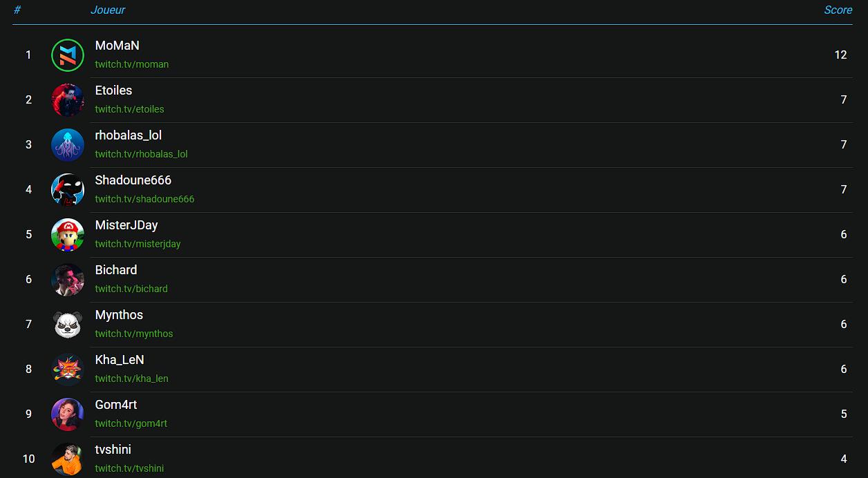The width and height of the screenshot is (868, 478).
Task: Click Bichard's dark portrait avatar
Action: (68, 280)
